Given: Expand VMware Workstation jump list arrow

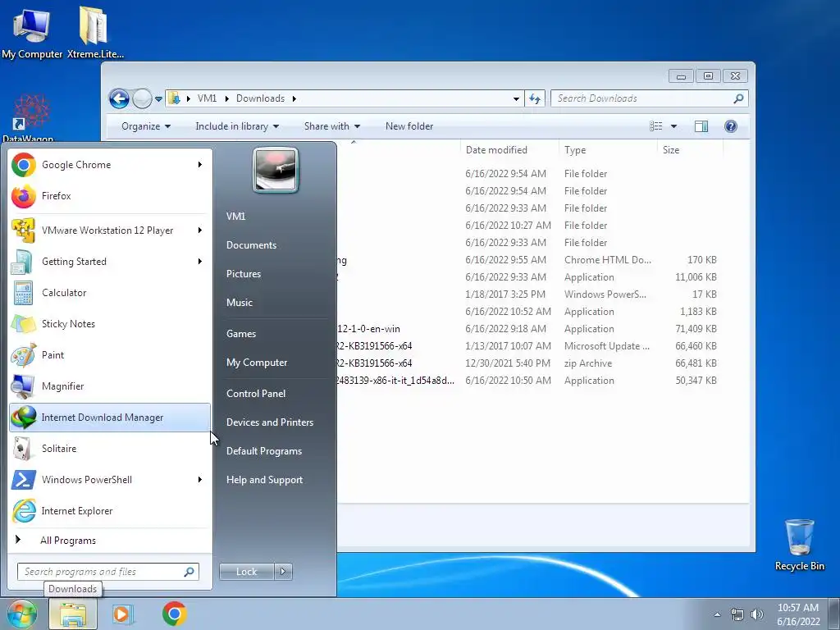Looking at the screenshot, I should 200,231.
